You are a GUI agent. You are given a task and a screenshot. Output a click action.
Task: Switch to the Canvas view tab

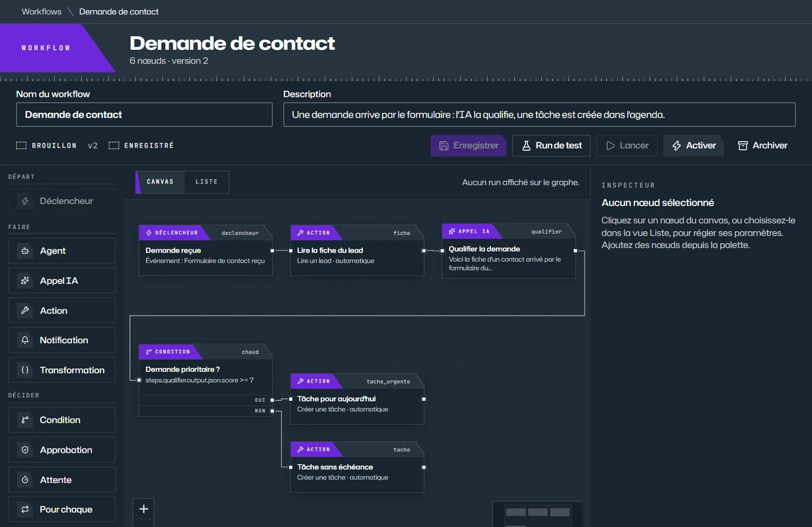point(160,182)
